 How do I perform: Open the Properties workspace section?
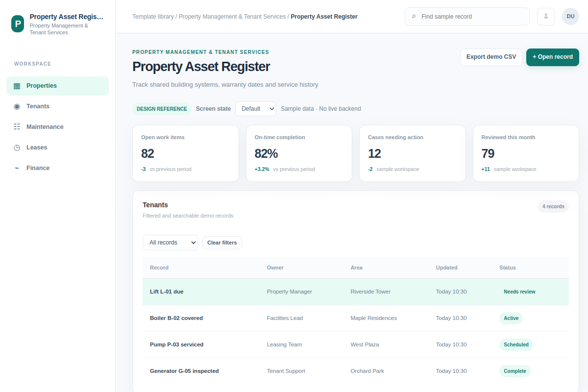(57, 86)
